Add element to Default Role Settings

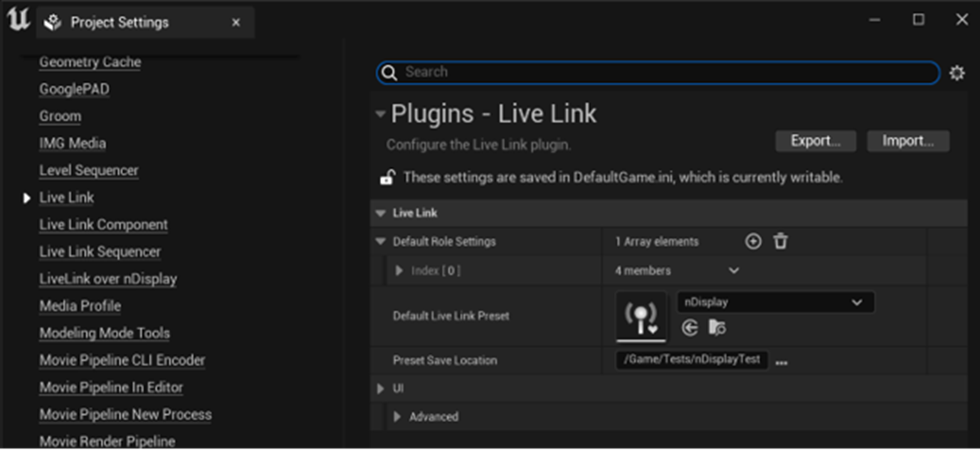click(x=753, y=241)
